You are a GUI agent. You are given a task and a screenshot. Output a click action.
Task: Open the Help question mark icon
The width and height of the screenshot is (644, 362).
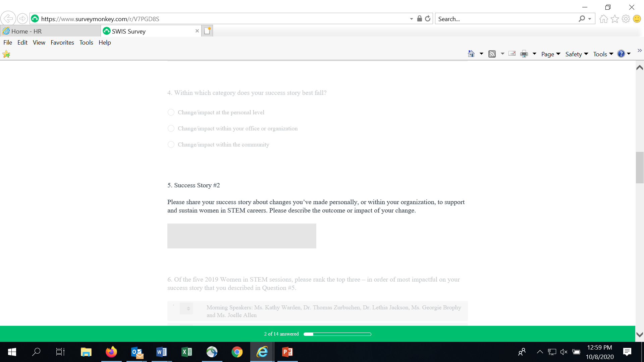point(621,54)
